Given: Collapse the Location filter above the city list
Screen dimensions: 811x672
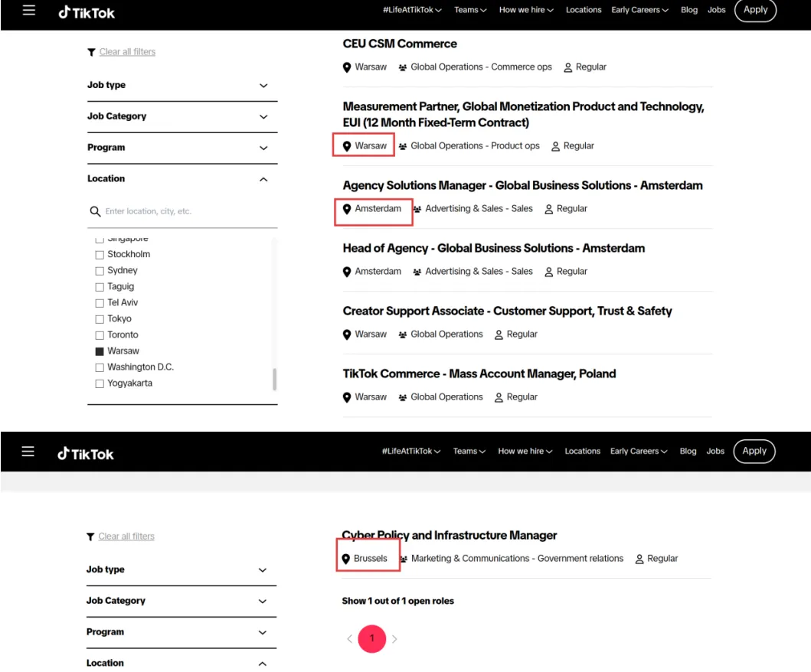Looking at the screenshot, I should tap(263, 179).
